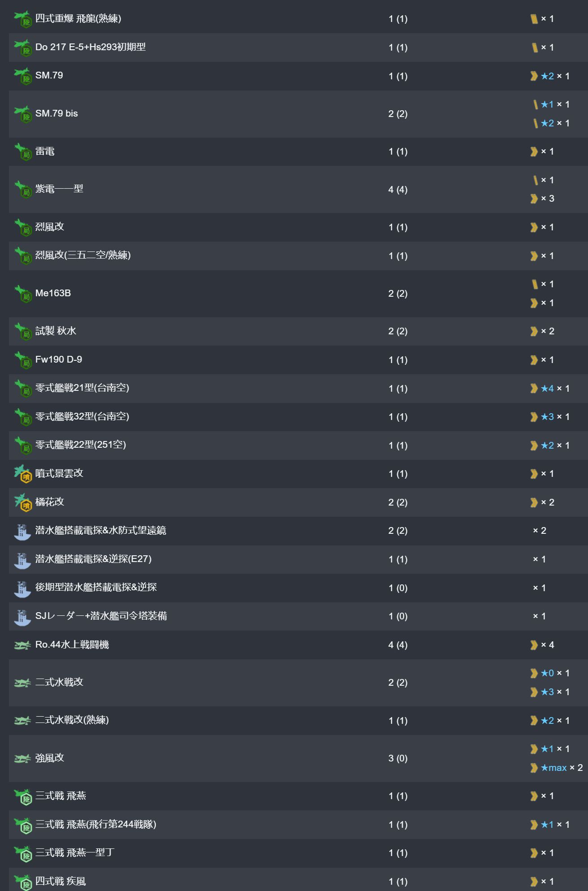588x891 pixels.
Task: Click the 紫電一一型 item name
Action: point(59,189)
